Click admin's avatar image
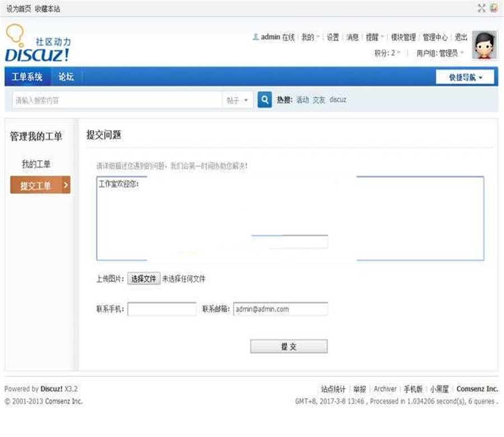 pyautogui.click(x=484, y=44)
